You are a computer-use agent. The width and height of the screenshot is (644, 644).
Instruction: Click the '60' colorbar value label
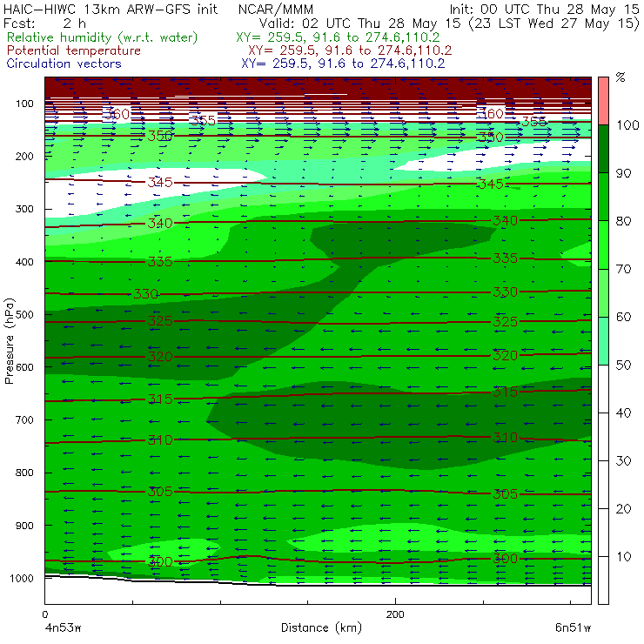pyautogui.click(x=623, y=317)
